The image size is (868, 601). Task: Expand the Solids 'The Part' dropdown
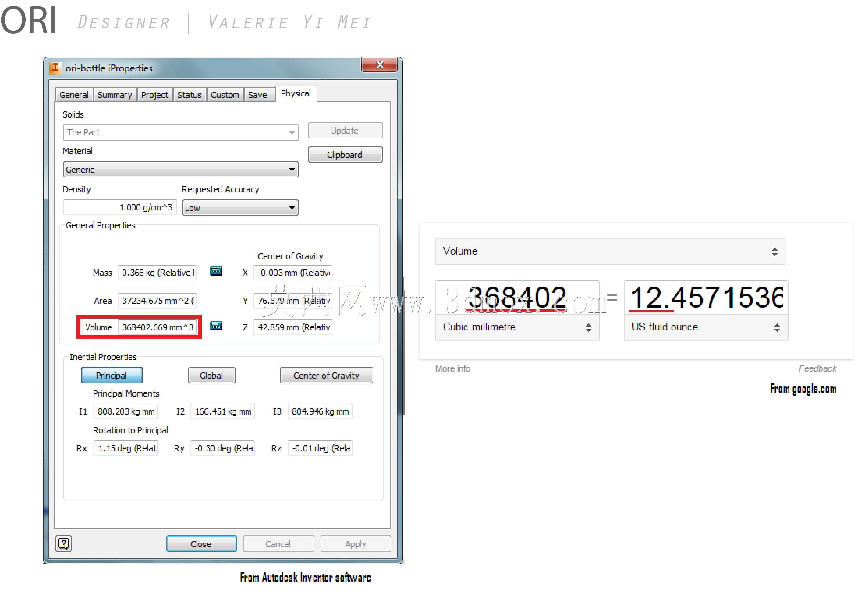(181, 132)
